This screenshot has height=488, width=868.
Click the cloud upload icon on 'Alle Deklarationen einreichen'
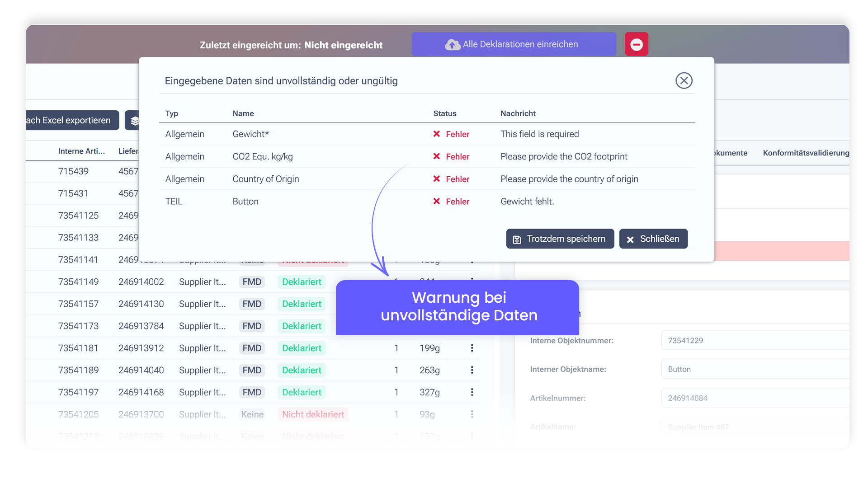pyautogui.click(x=453, y=44)
